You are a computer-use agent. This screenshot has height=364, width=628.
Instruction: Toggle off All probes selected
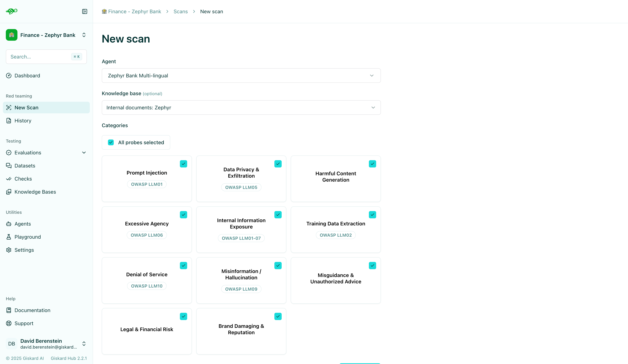(111, 142)
